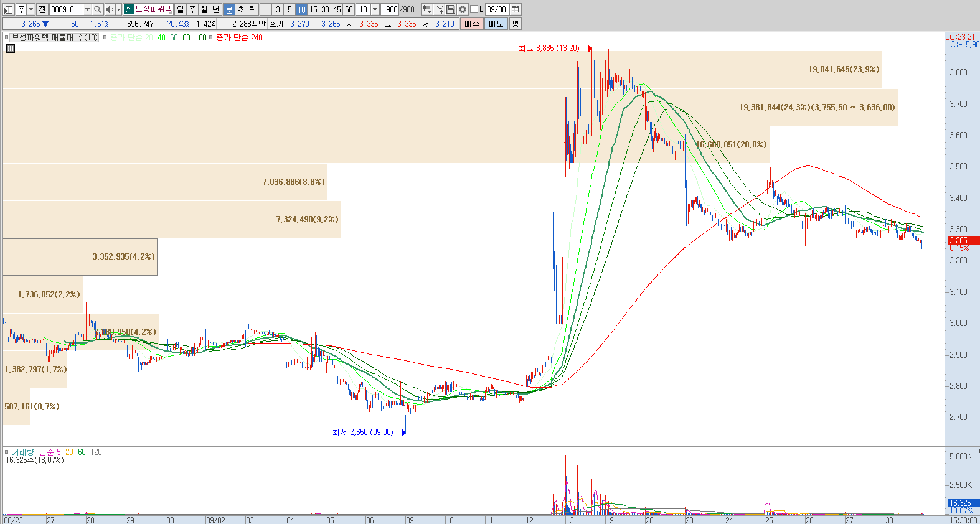The height and width of the screenshot is (524, 980).
Task: Click the 매수 buy button
Action: tap(472, 24)
